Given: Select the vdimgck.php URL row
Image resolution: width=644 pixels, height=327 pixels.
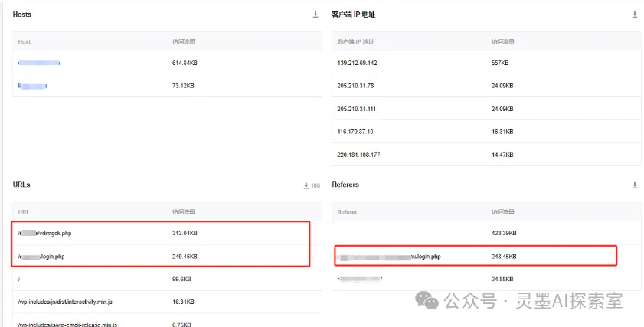Looking at the screenshot, I should [x=50, y=233].
